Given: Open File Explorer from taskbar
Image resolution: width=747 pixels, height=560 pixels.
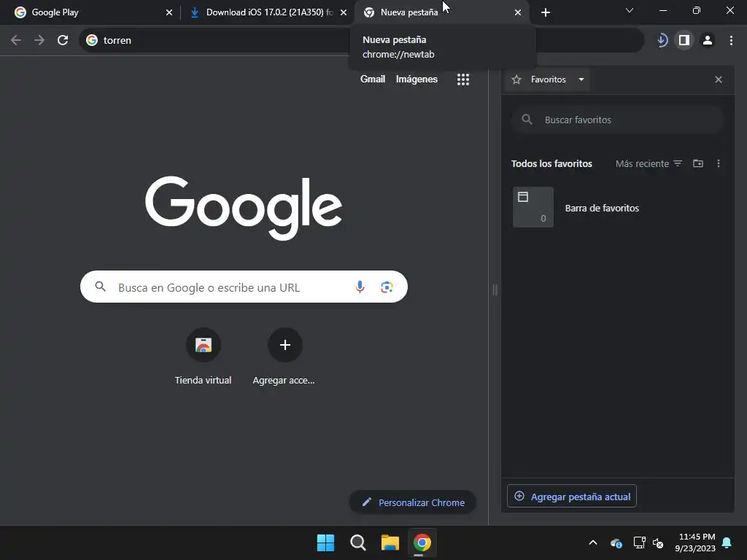Looking at the screenshot, I should [390, 542].
